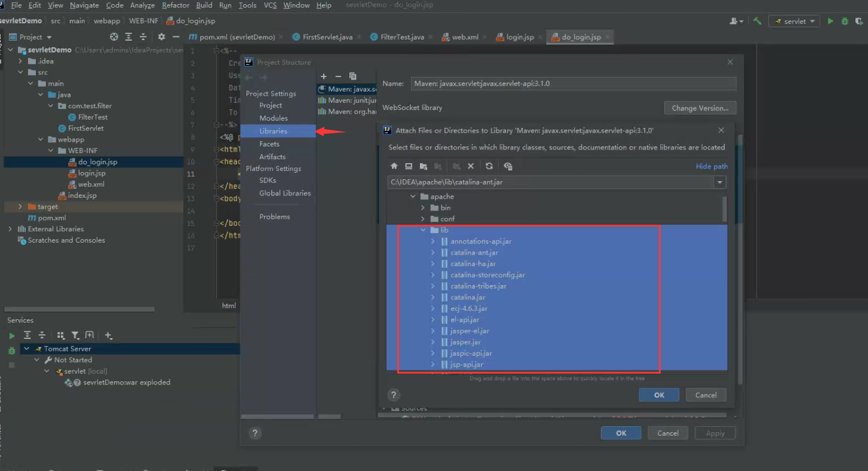Click OK in Attach Files dialog

point(659,394)
